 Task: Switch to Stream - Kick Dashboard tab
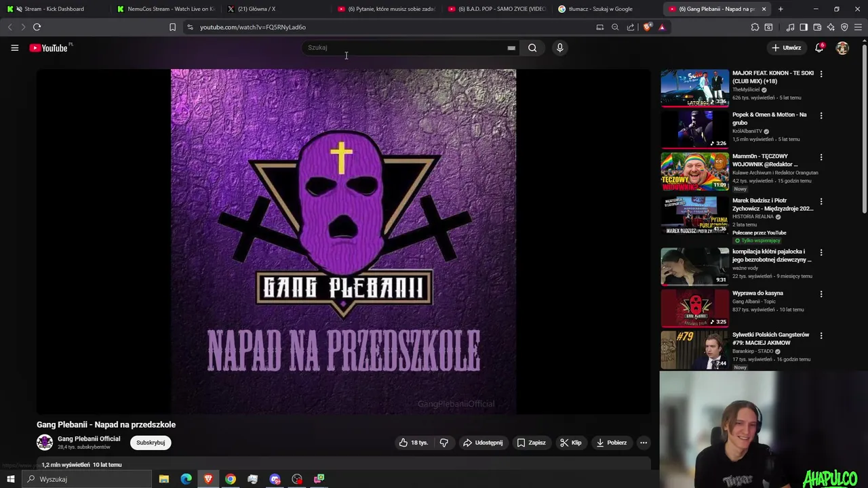tap(54, 9)
